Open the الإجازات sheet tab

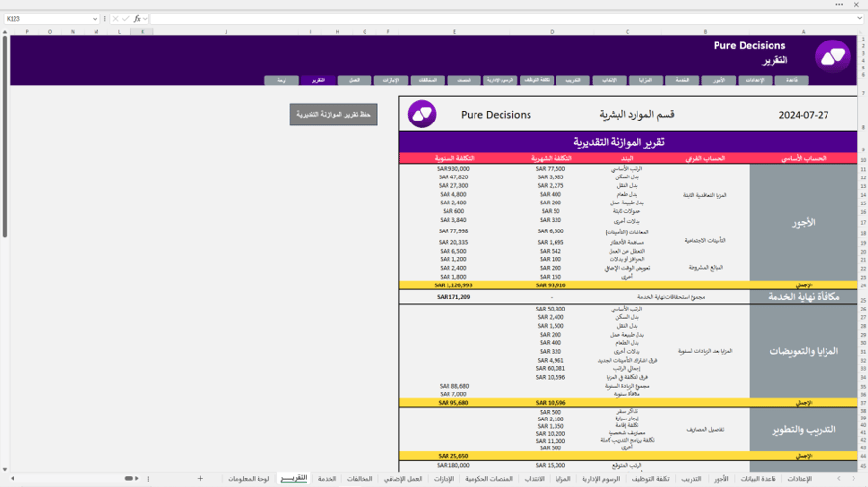click(444, 478)
